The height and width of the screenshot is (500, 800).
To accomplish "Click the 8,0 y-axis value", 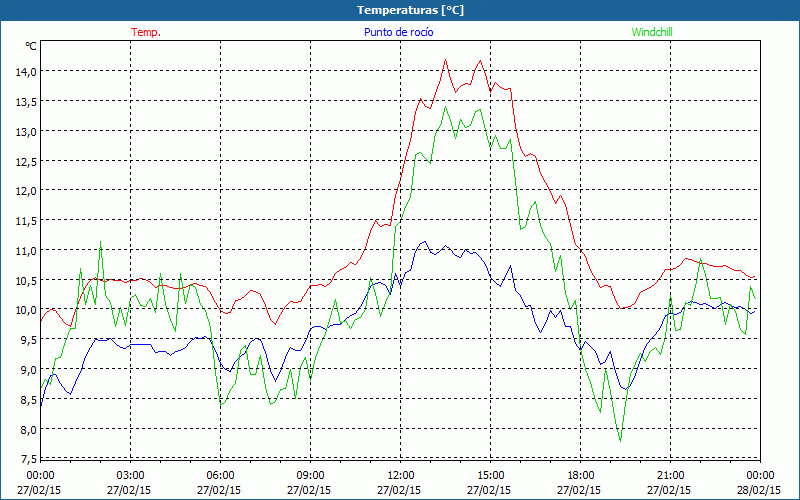I will coord(29,430).
